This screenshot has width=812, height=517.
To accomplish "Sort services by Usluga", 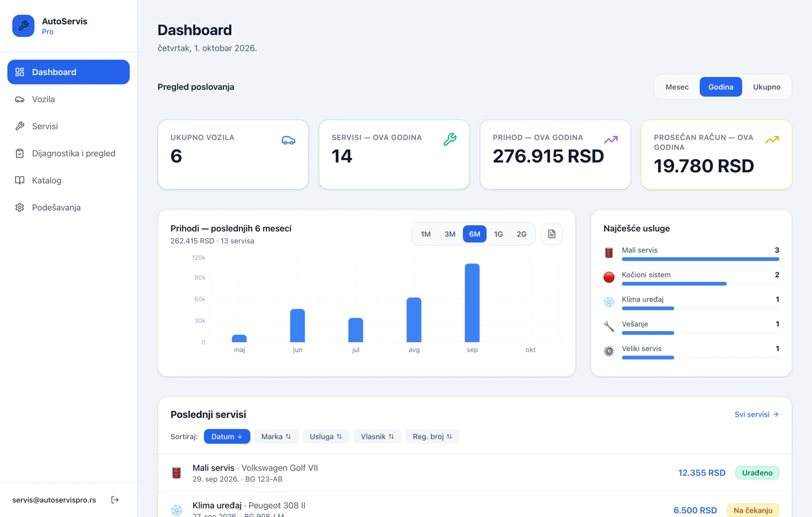I will click(x=326, y=437).
